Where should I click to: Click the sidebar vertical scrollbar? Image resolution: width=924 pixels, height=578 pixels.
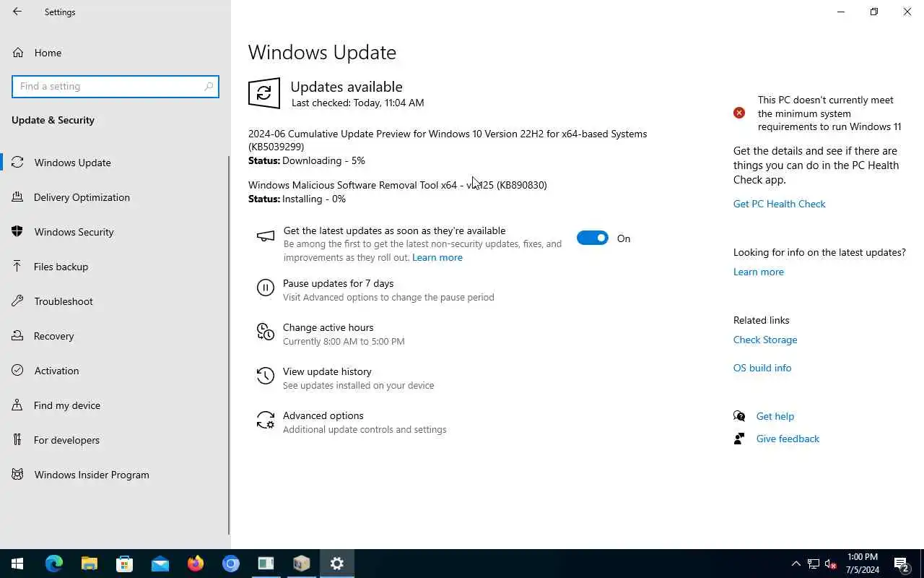click(230, 345)
